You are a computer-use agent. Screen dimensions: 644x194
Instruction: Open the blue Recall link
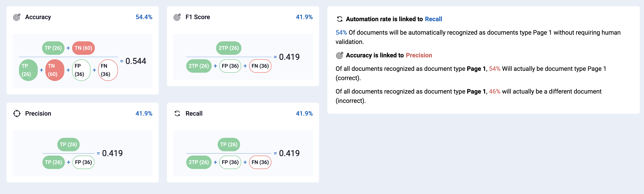[x=433, y=19]
